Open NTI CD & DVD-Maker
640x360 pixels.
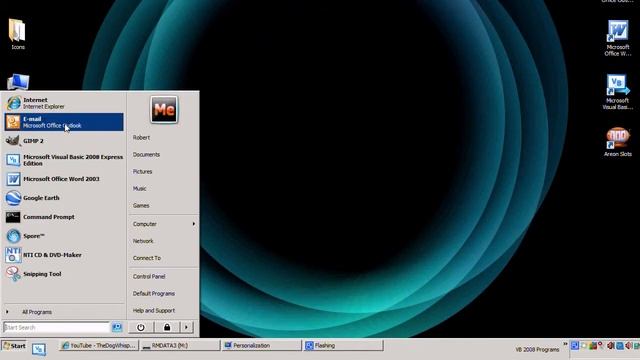click(64, 255)
